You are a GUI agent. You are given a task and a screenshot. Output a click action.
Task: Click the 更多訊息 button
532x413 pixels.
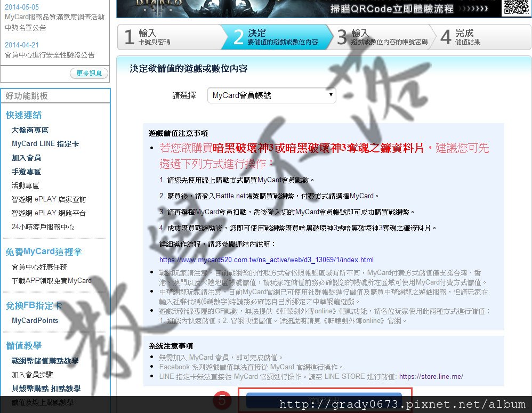pos(89,73)
